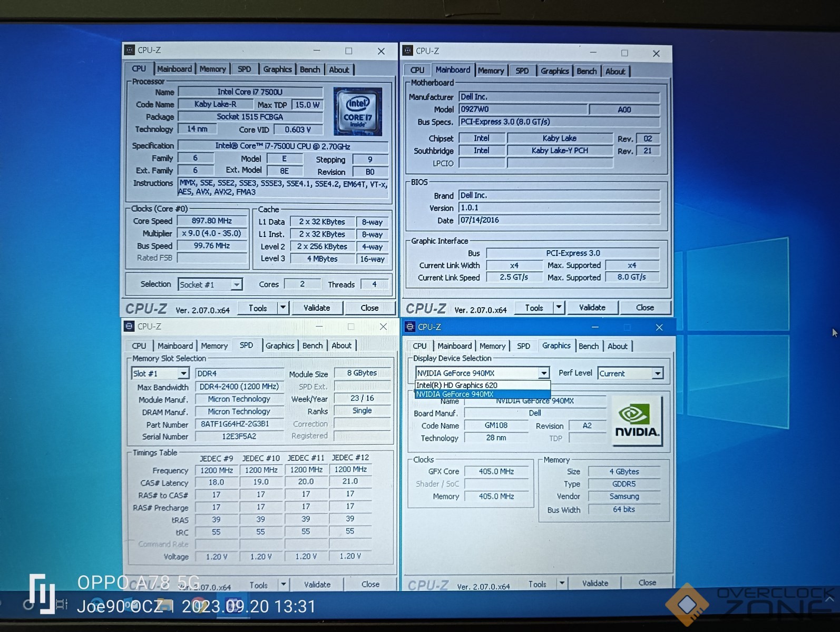Open Graphics tab in CPU window
This screenshot has width=840, height=632.
pos(277,69)
